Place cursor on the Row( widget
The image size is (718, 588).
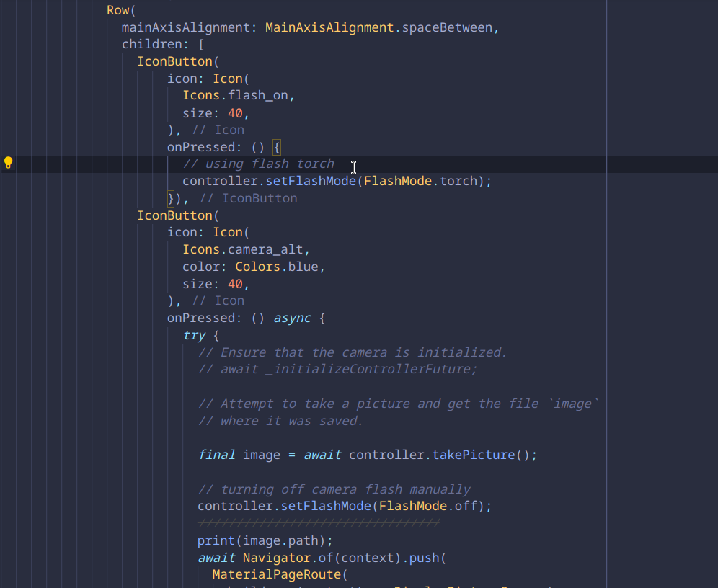click(121, 10)
